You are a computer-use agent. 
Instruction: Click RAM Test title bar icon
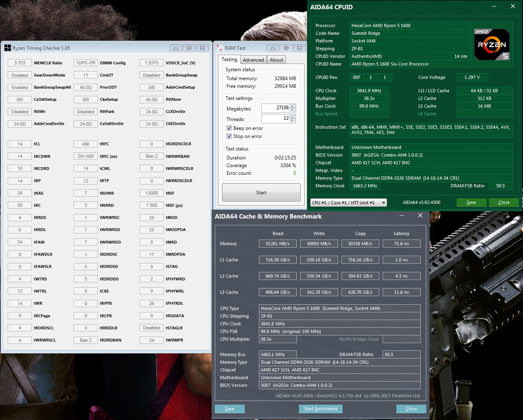220,48
